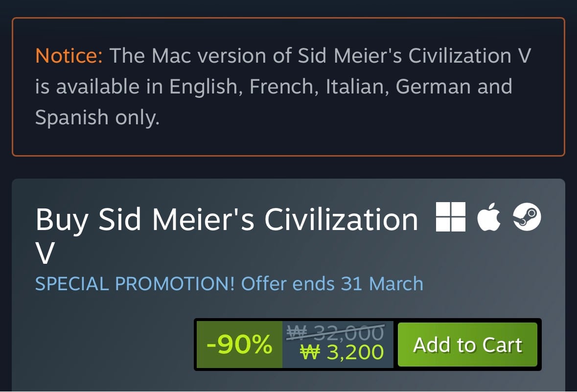Select the discounted ₩ 3,200 price

click(x=342, y=353)
